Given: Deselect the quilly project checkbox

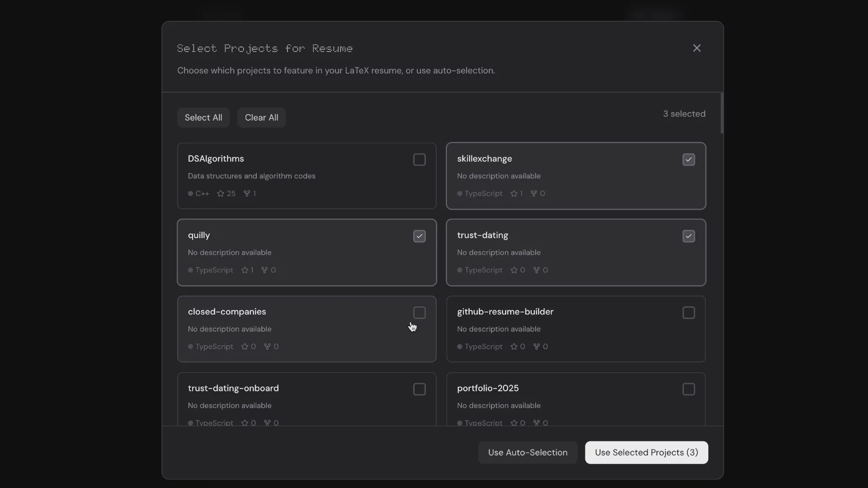Looking at the screenshot, I should 420,236.
